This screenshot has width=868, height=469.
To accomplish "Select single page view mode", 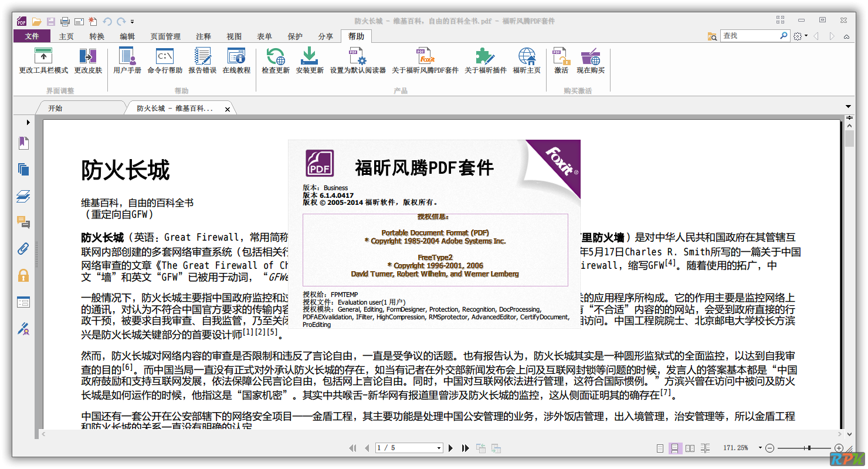I will pos(660,448).
